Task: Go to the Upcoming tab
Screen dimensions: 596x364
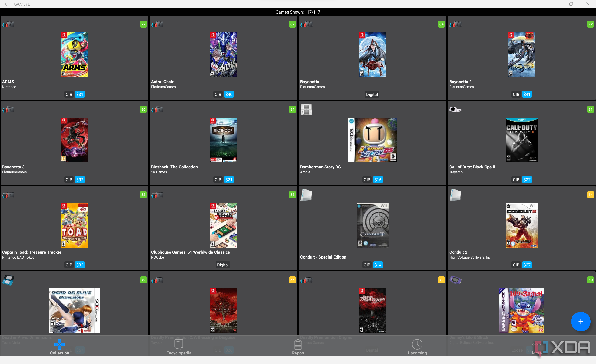Action: [417, 347]
